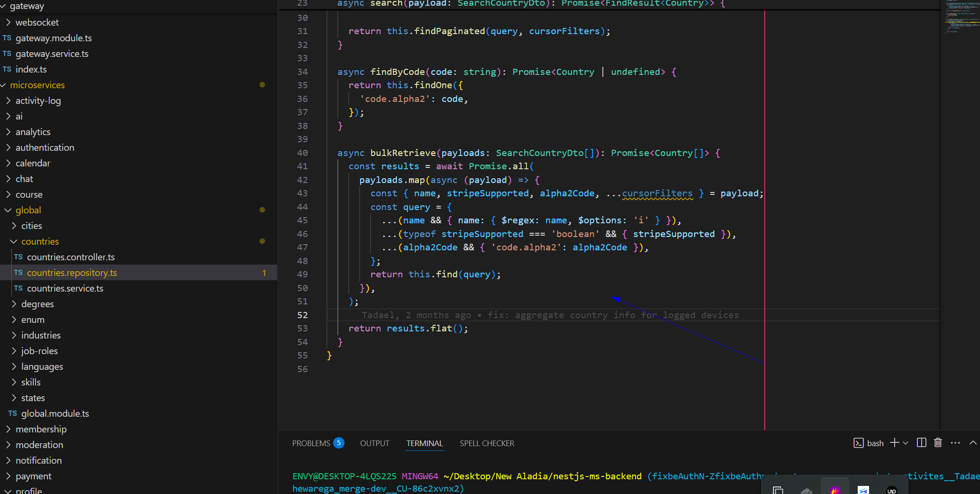Expand the skills folder

tap(31, 382)
